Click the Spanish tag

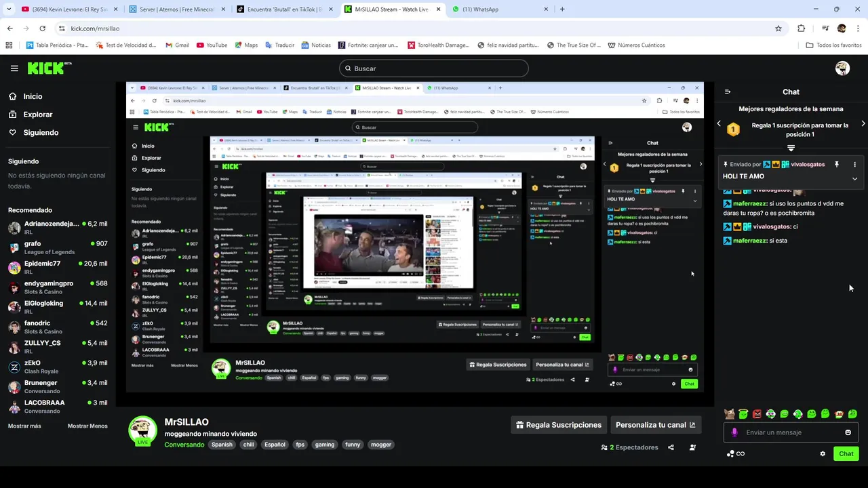pos(222,445)
